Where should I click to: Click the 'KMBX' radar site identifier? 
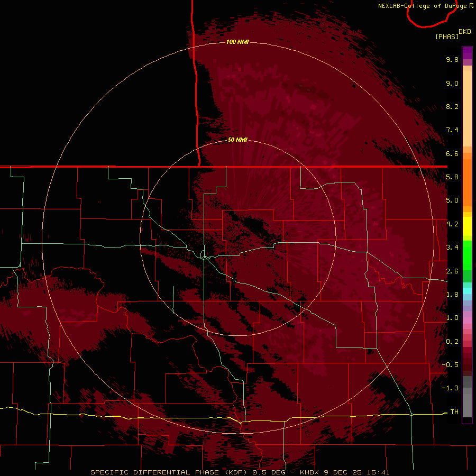[309, 472]
